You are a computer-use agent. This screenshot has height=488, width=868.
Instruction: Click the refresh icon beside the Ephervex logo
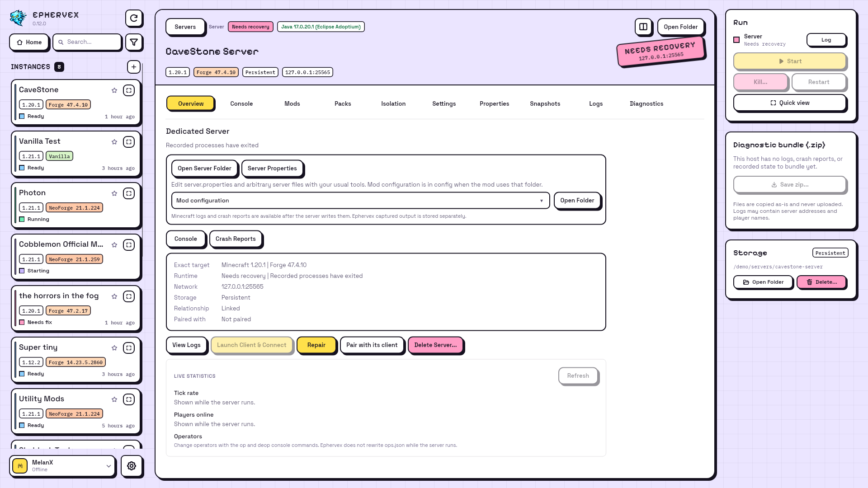point(134,18)
